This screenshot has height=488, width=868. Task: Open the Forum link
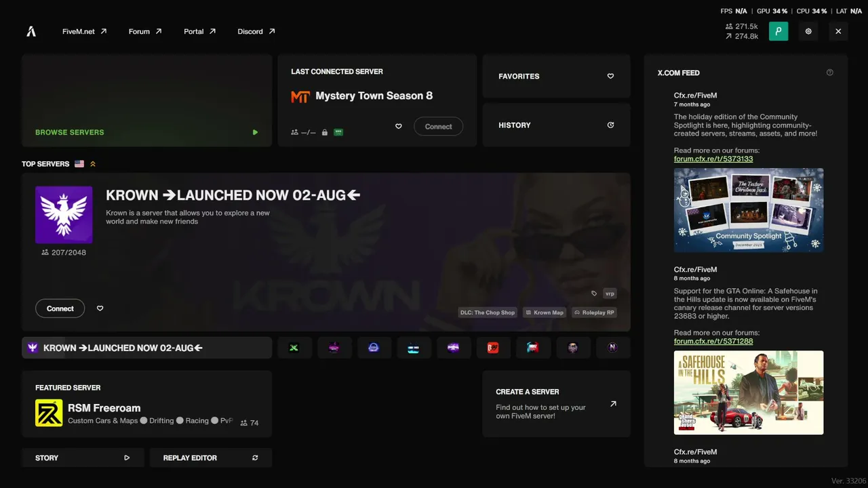145,31
